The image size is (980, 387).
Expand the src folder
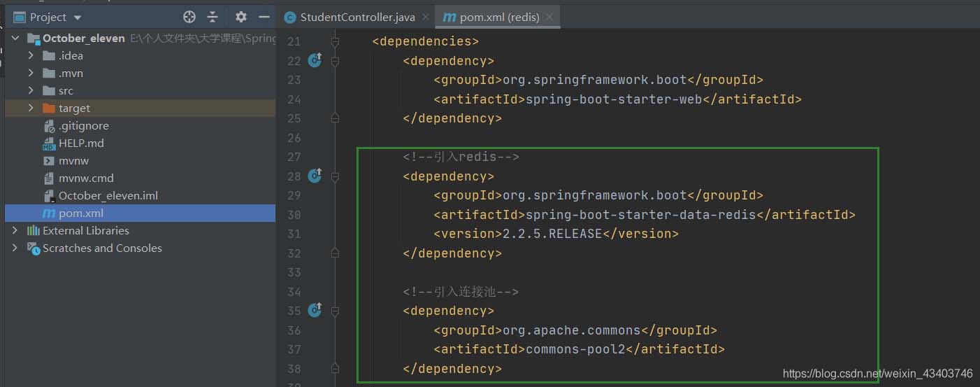tap(31, 90)
